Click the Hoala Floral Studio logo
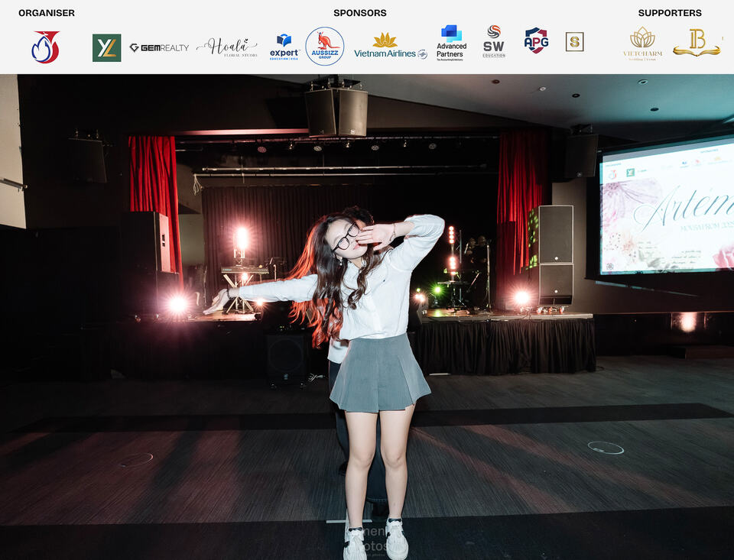Image resolution: width=734 pixels, height=560 pixels. coord(227,47)
